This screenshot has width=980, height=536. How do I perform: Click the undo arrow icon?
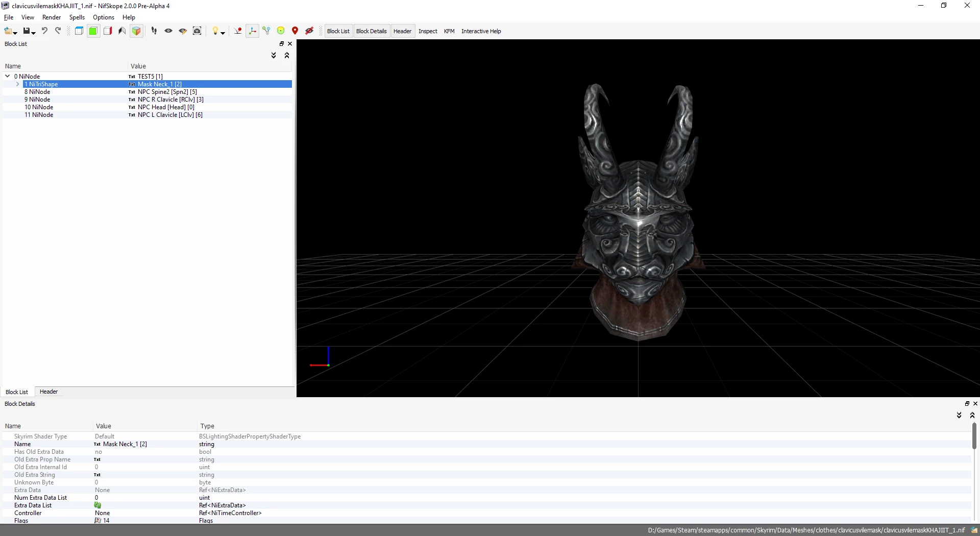coord(44,31)
